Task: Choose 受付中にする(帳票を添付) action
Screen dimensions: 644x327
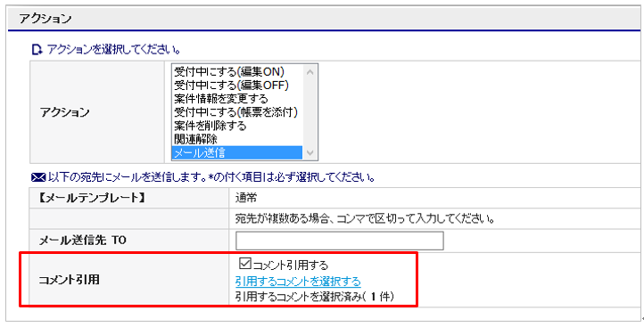Action: pos(237,112)
